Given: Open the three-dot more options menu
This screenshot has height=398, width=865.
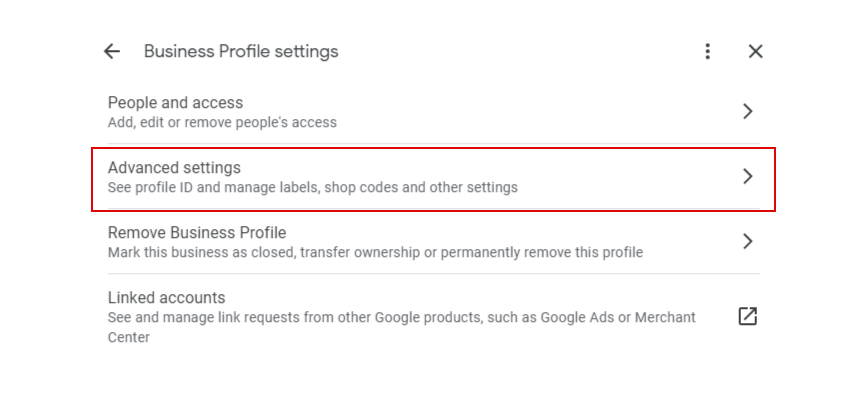Looking at the screenshot, I should tap(707, 51).
